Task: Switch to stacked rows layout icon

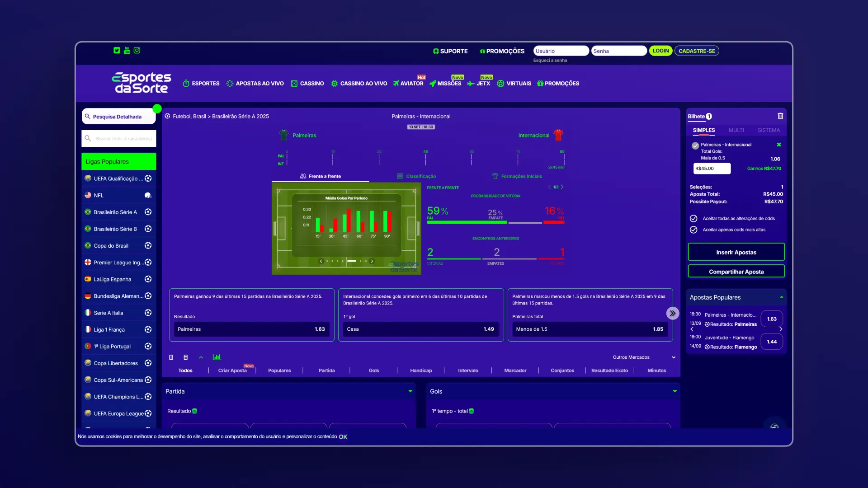Action: coord(185,357)
